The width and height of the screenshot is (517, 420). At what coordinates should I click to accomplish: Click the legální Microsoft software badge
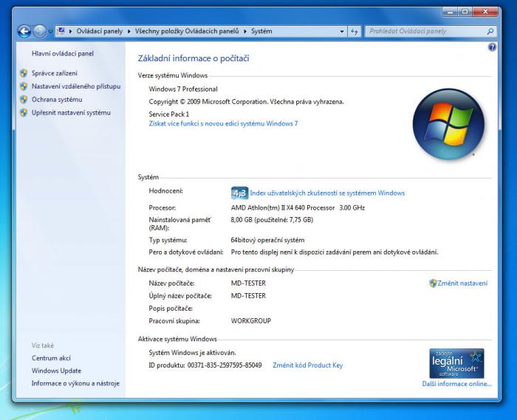point(456,363)
